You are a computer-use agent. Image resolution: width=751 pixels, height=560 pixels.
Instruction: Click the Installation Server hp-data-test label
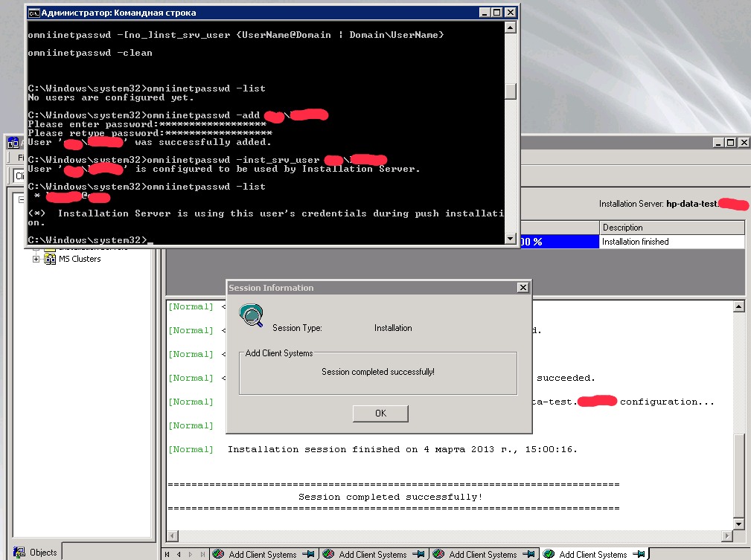pyautogui.click(x=673, y=204)
